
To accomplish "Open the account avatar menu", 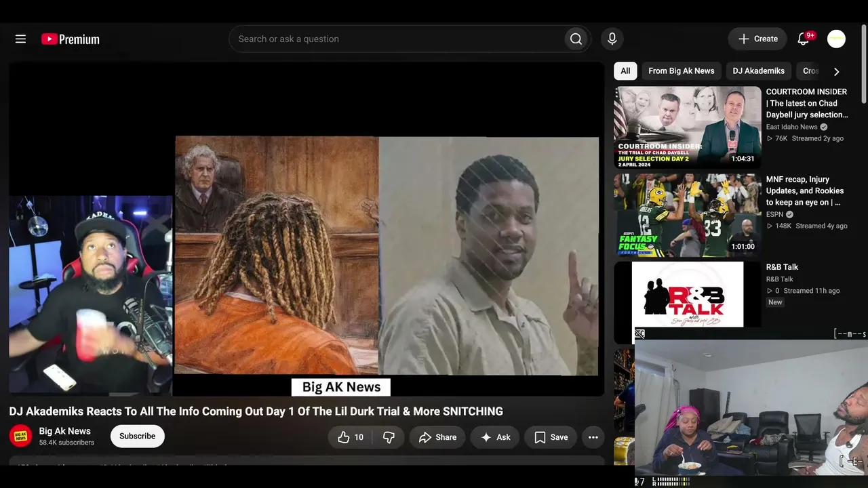I will (x=836, y=39).
